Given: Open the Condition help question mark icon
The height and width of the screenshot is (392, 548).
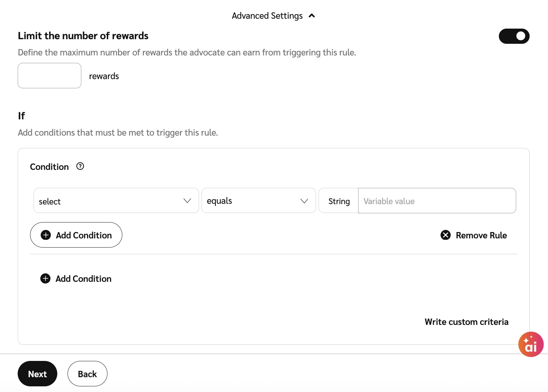Looking at the screenshot, I should click(80, 166).
